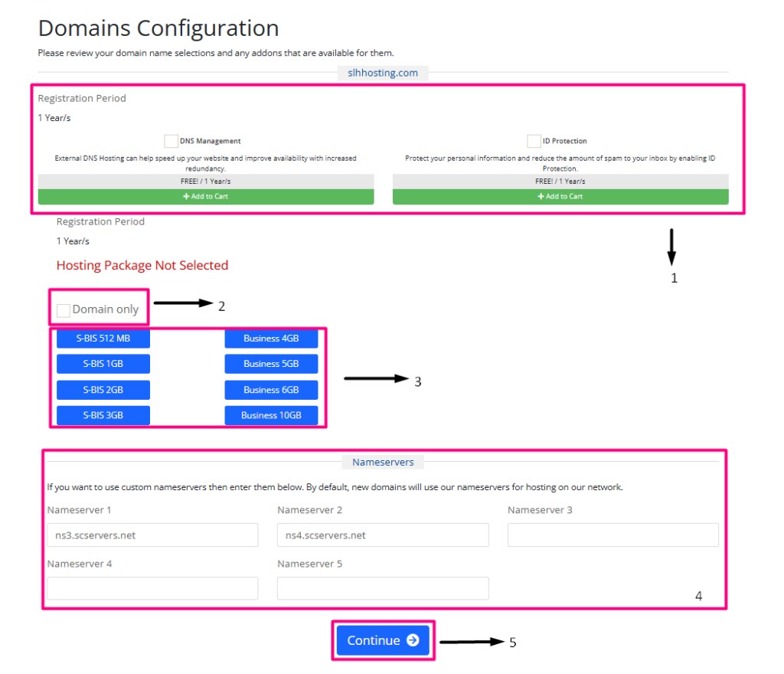
Task: Select the S-BIS 512 MB package
Action: click(x=103, y=339)
